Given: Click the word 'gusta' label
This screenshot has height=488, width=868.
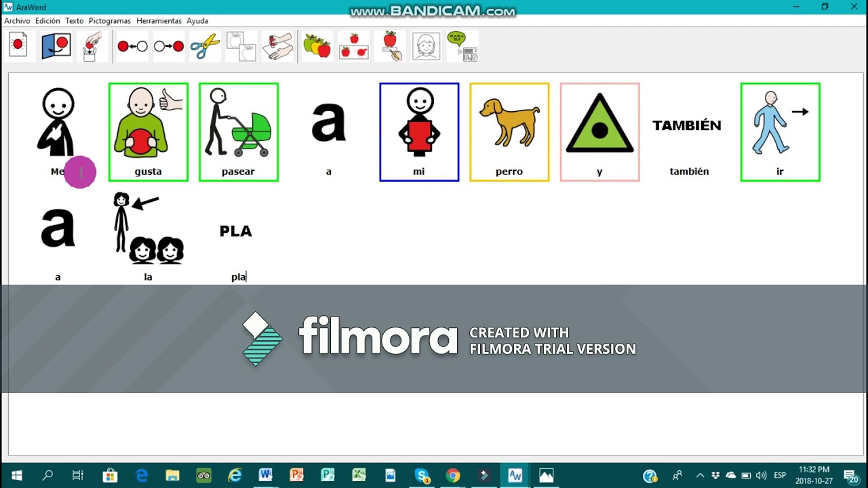Looking at the screenshot, I should tap(149, 171).
